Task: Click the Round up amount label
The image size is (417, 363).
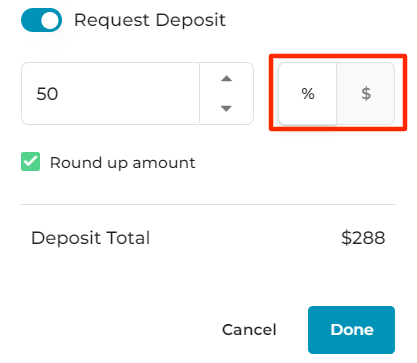Action: [122, 163]
